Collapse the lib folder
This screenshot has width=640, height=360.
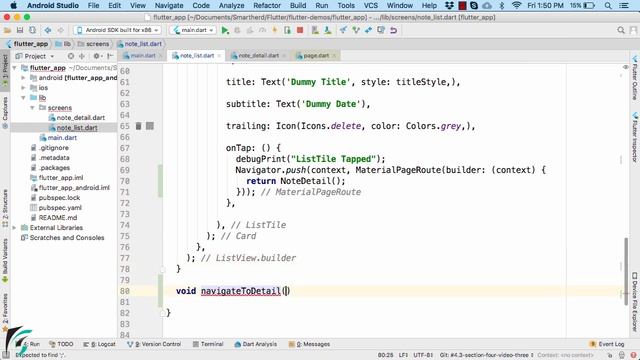click(23, 98)
